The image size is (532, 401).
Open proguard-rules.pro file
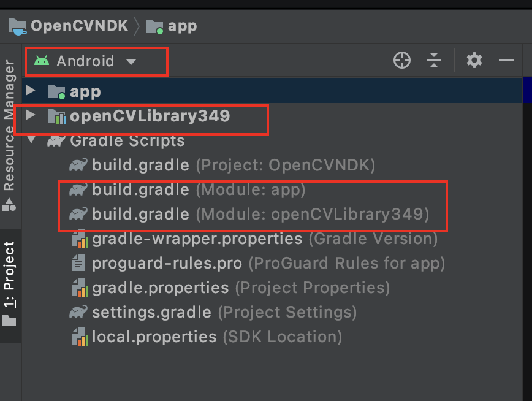tap(272, 263)
